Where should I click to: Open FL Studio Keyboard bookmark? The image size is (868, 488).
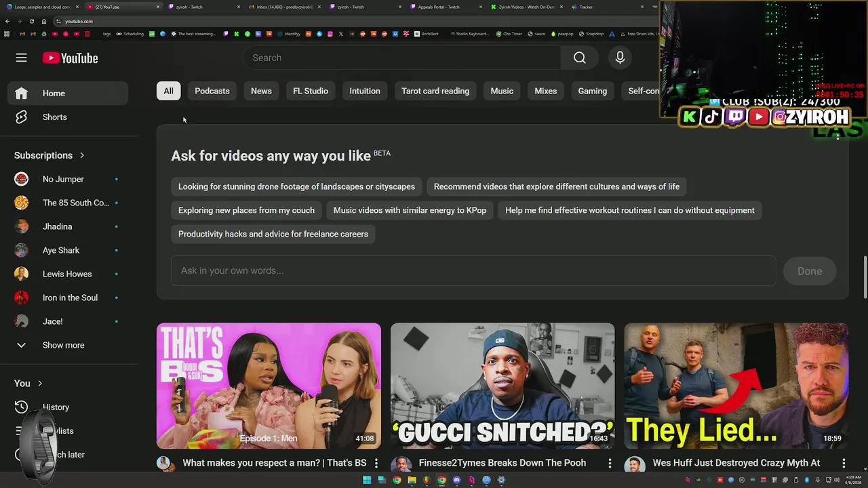click(x=469, y=34)
